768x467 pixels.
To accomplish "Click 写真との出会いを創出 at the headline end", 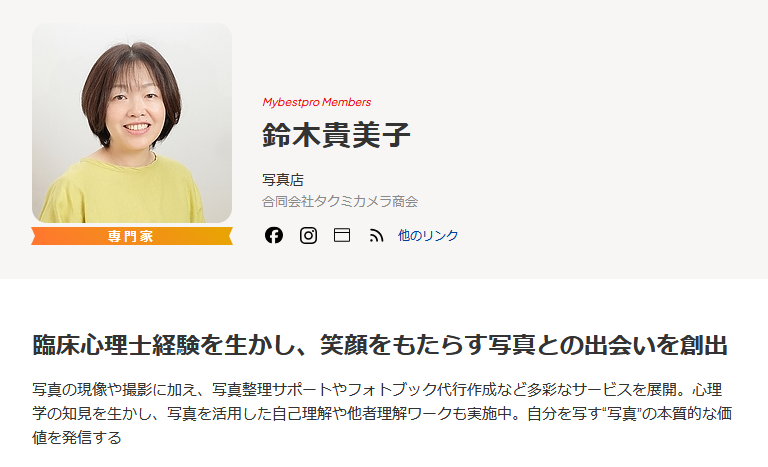I will tap(608, 344).
